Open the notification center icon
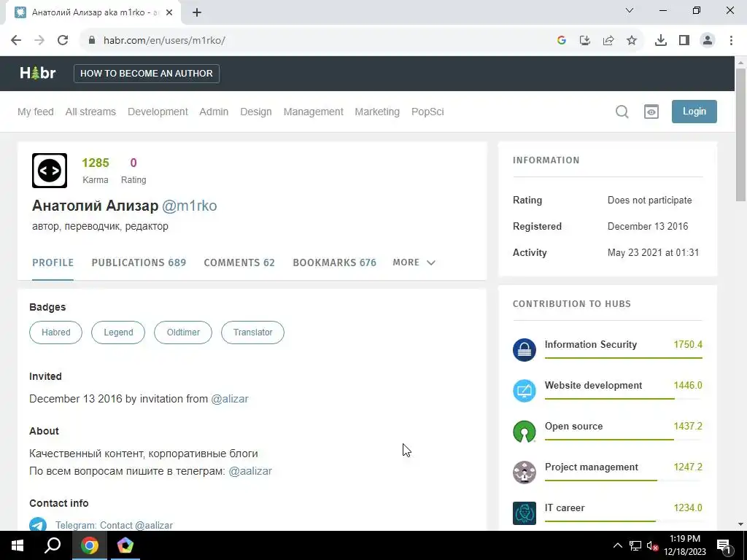Image resolution: width=747 pixels, height=560 pixels. click(724, 545)
